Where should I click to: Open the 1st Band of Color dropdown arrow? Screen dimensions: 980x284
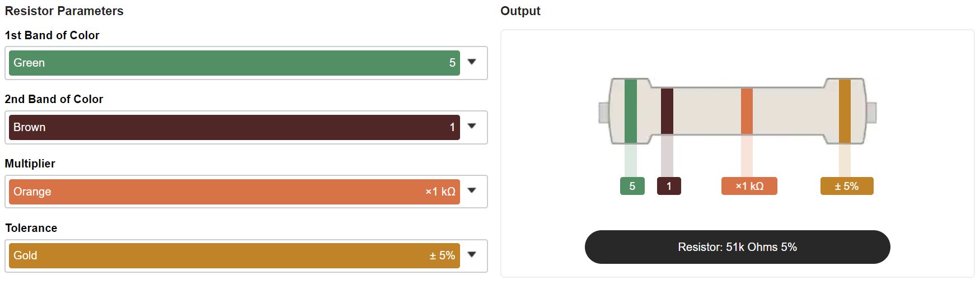point(472,62)
